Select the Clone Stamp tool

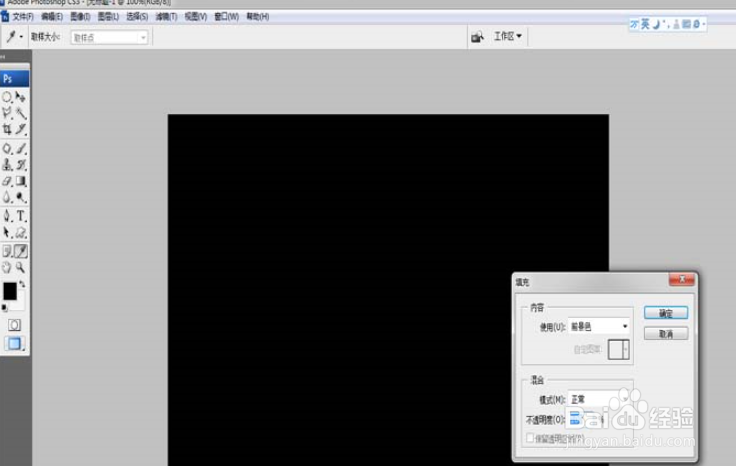(7, 165)
